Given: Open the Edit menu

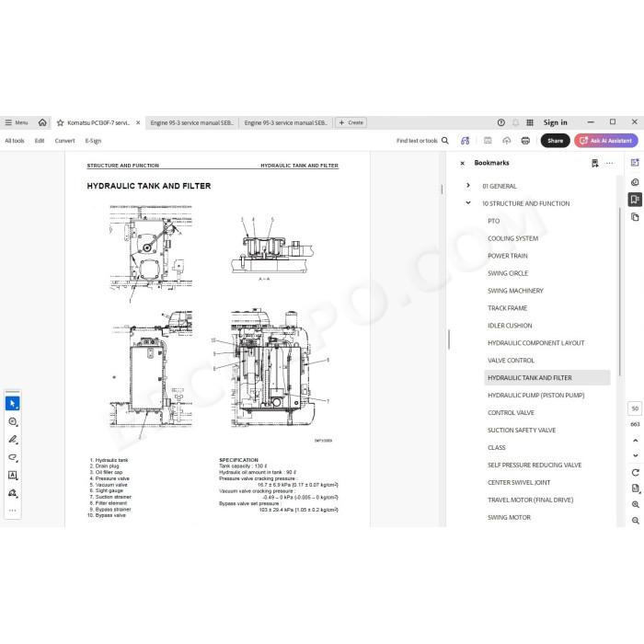Looking at the screenshot, I should pos(40,141).
